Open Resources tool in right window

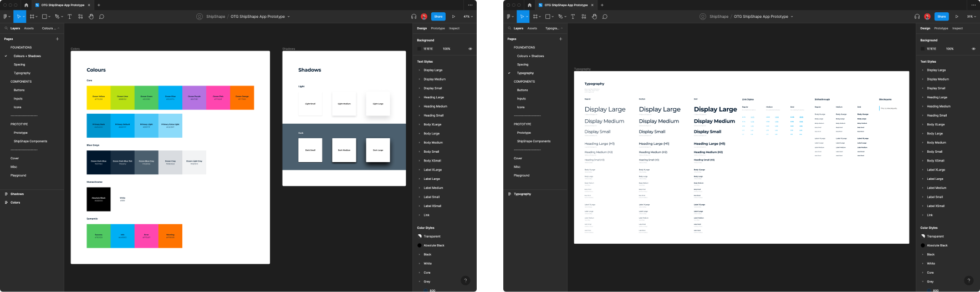583,17
